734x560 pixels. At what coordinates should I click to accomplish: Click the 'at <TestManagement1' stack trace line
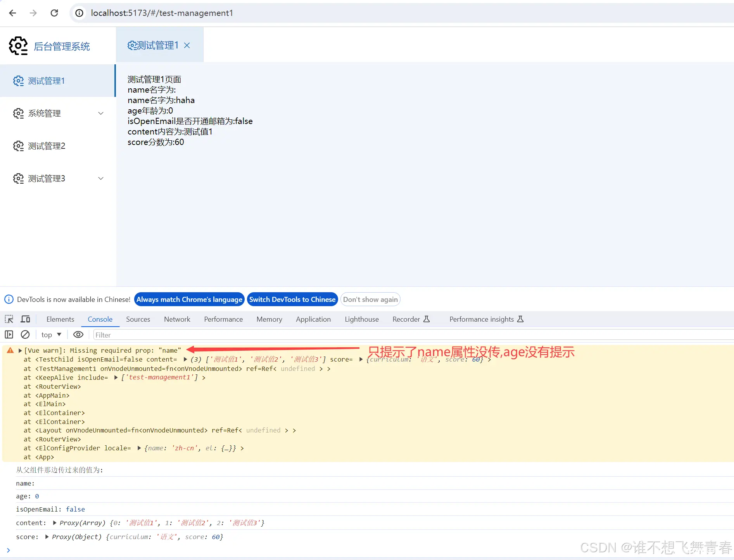(x=177, y=368)
